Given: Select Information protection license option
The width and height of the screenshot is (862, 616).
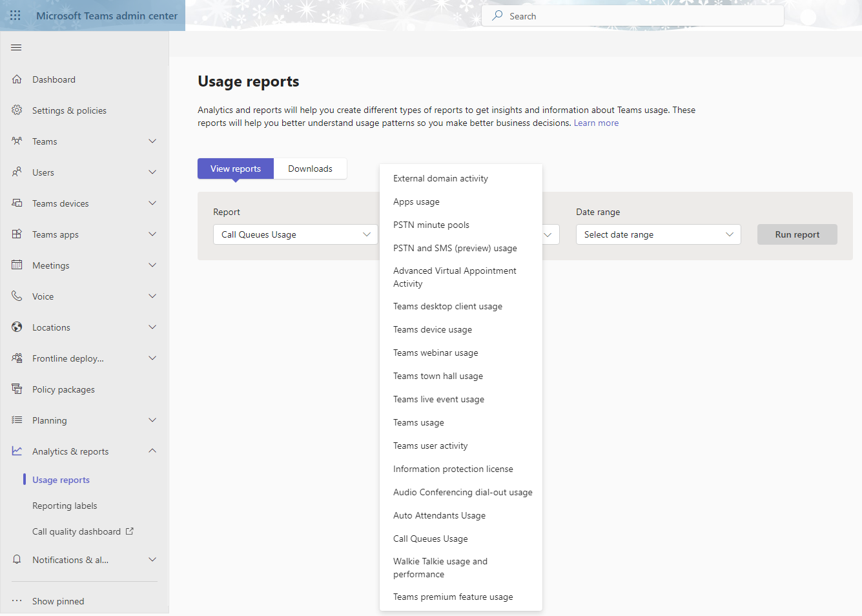Looking at the screenshot, I should coord(461,469).
